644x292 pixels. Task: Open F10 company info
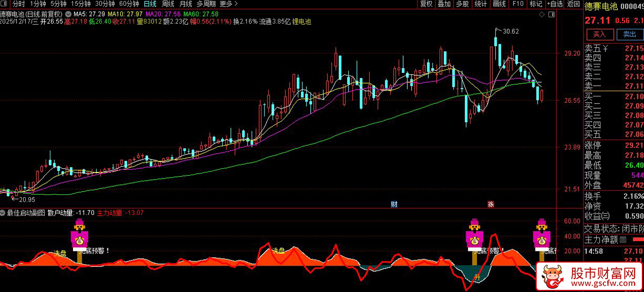click(518, 4)
